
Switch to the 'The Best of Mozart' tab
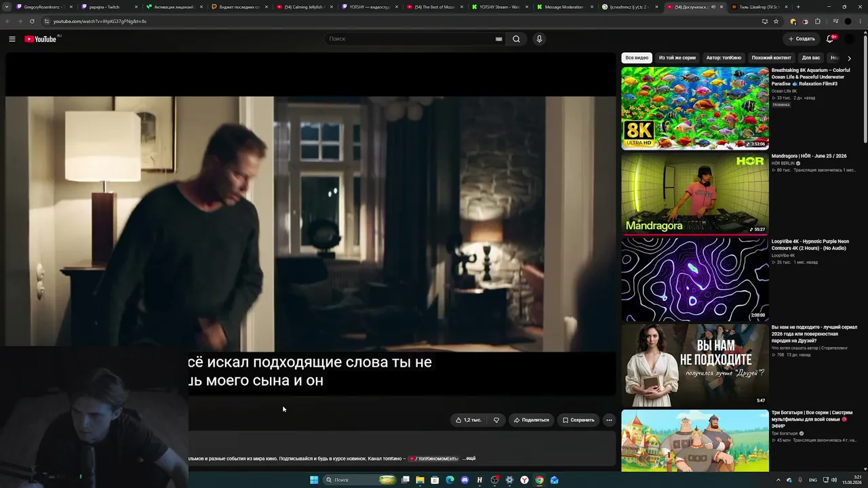coord(435,7)
